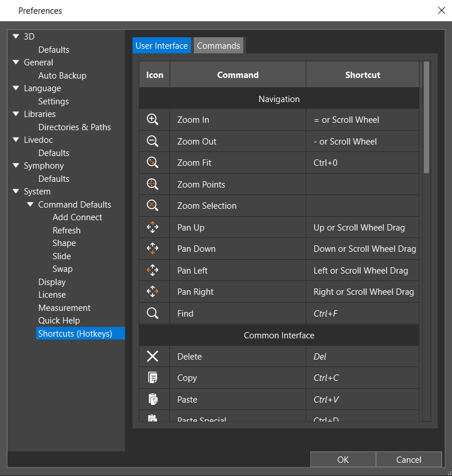This screenshot has height=476, width=452.
Task: Collapse the Libraries tree node
Action: pyautogui.click(x=16, y=114)
